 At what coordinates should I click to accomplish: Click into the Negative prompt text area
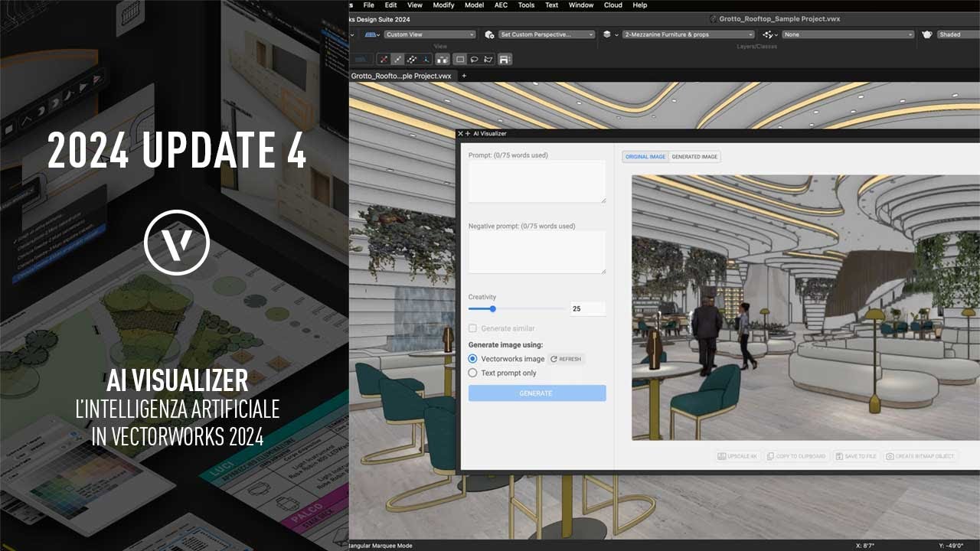[x=537, y=253]
